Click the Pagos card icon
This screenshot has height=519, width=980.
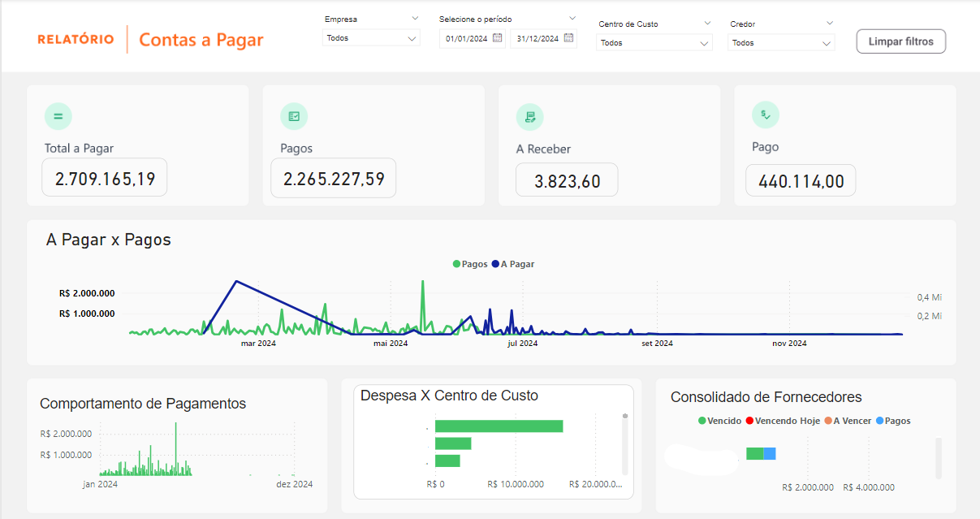294,116
